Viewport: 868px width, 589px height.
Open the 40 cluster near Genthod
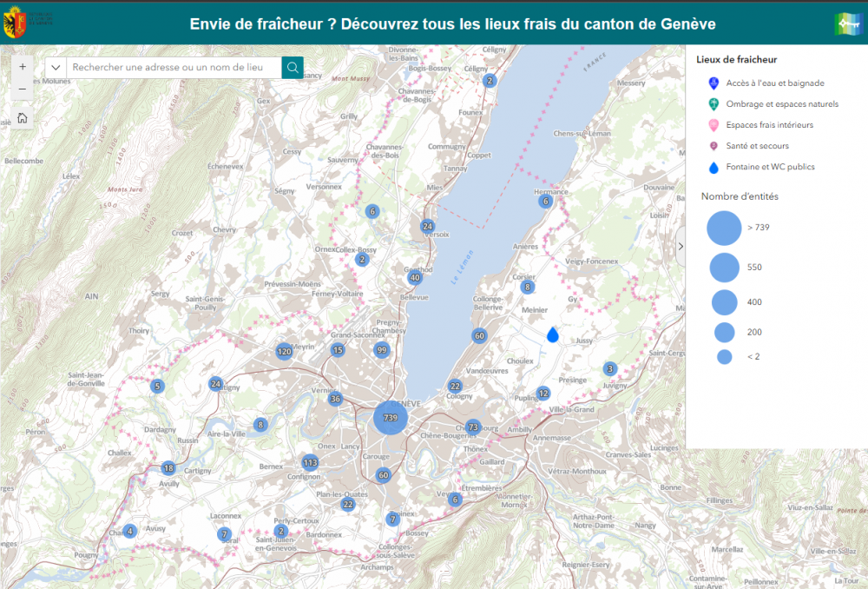415,278
